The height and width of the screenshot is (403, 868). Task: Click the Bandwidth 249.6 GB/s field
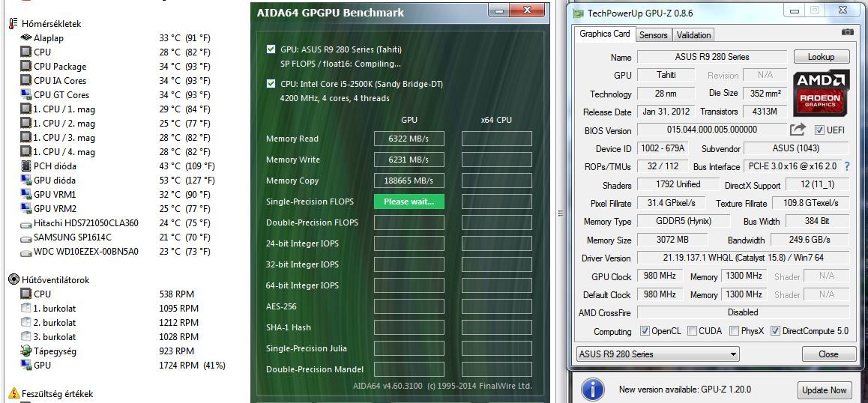pos(810,240)
